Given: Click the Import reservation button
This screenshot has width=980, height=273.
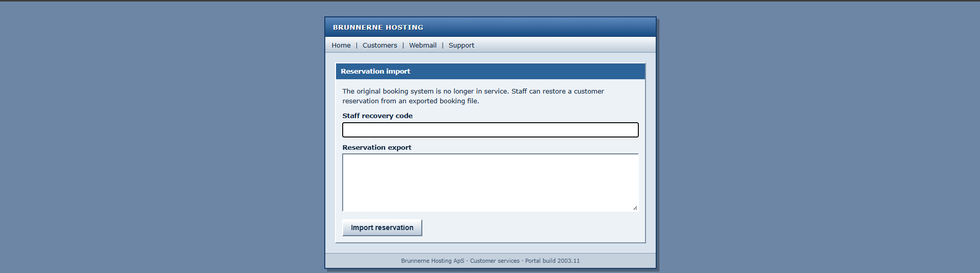Looking at the screenshot, I should (382, 227).
